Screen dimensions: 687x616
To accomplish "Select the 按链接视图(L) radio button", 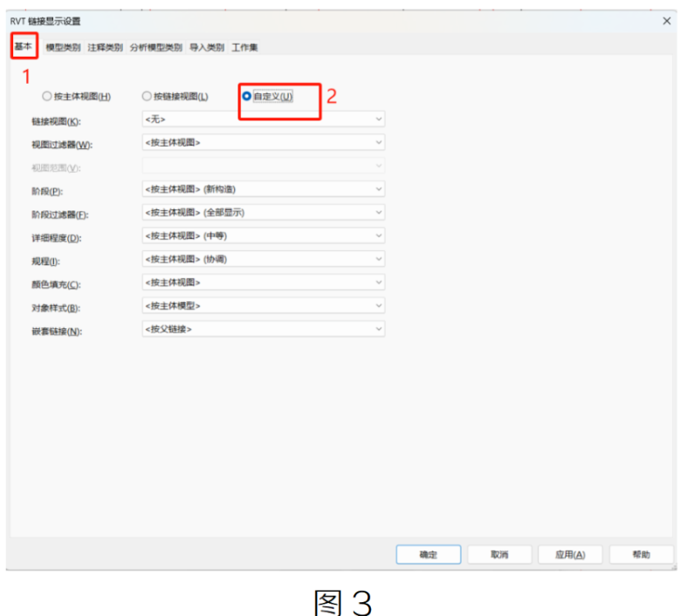I will click(175, 96).
